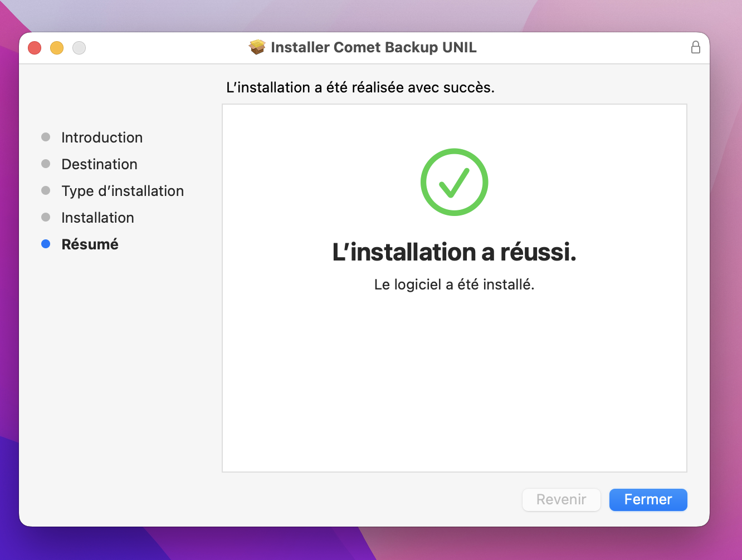Click the gray bullet beside Destination
Image resolution: width=742 pixels, height=560 pixels.
tap(46, 164)
